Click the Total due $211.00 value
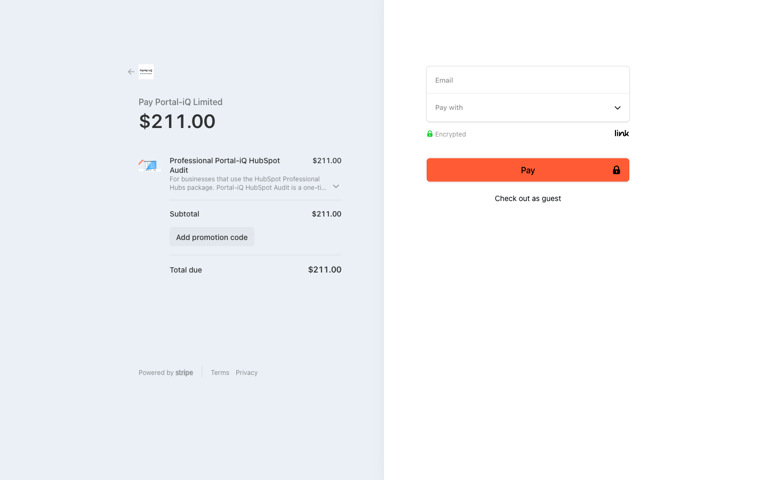Screen dimensions: 768x480 (x=325, y=270)
